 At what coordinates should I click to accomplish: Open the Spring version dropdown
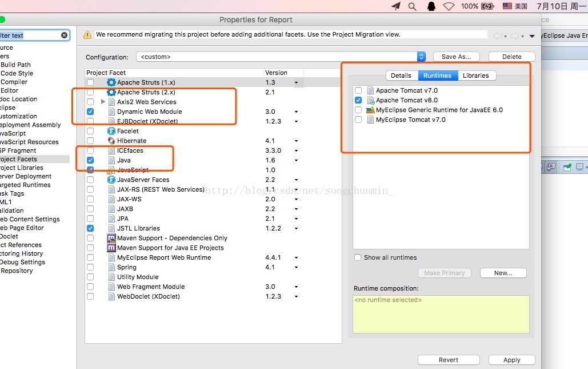pos(296,268)
